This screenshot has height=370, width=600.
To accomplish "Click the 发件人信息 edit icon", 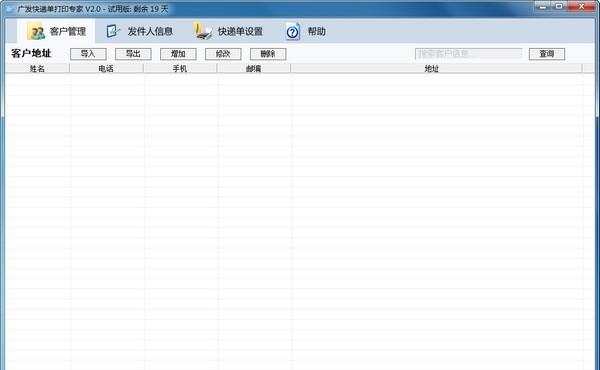I will pos(113,31).
